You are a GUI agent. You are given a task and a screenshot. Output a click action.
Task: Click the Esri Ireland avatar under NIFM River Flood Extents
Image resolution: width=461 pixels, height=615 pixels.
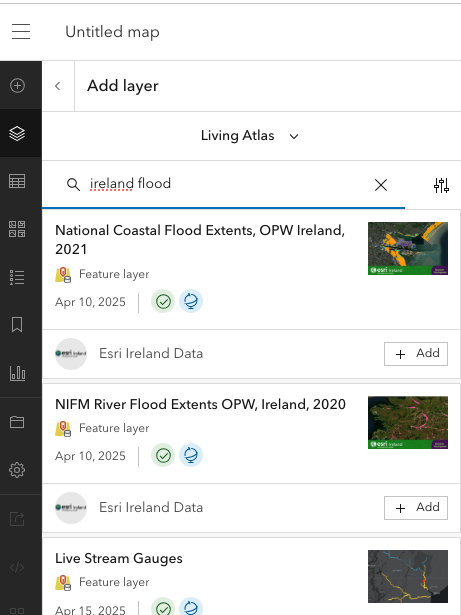pos(71,508)
